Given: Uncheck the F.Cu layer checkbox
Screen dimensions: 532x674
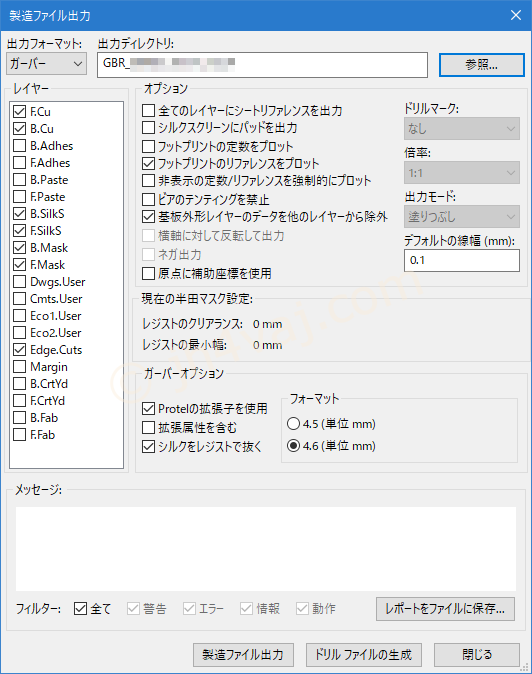Looking at the screenshot, I should tap(19, 112).
